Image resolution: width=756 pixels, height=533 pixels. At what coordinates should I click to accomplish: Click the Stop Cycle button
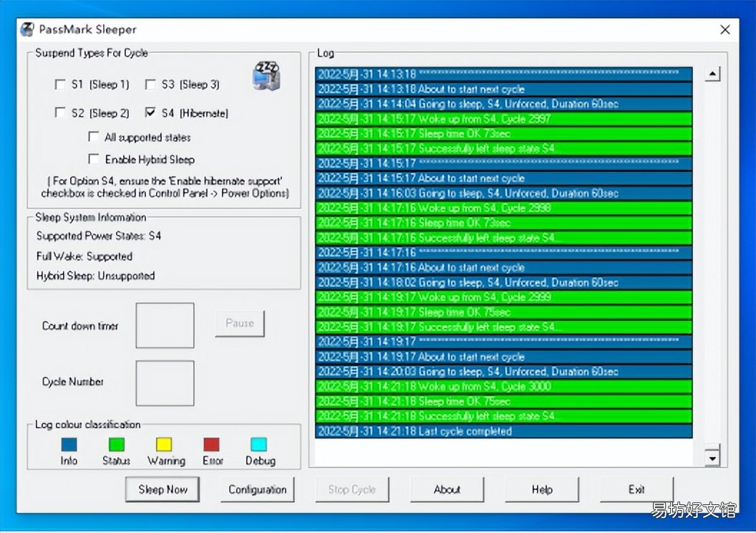(x=352, y=489)
